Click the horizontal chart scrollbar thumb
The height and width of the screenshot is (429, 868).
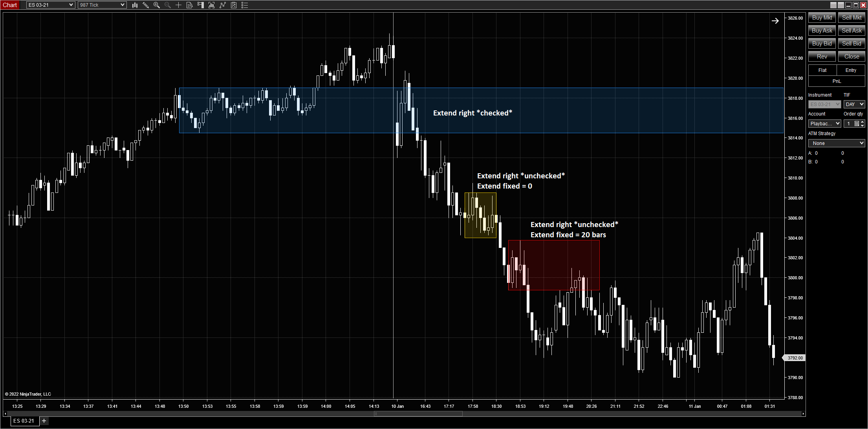click(418, 413)
